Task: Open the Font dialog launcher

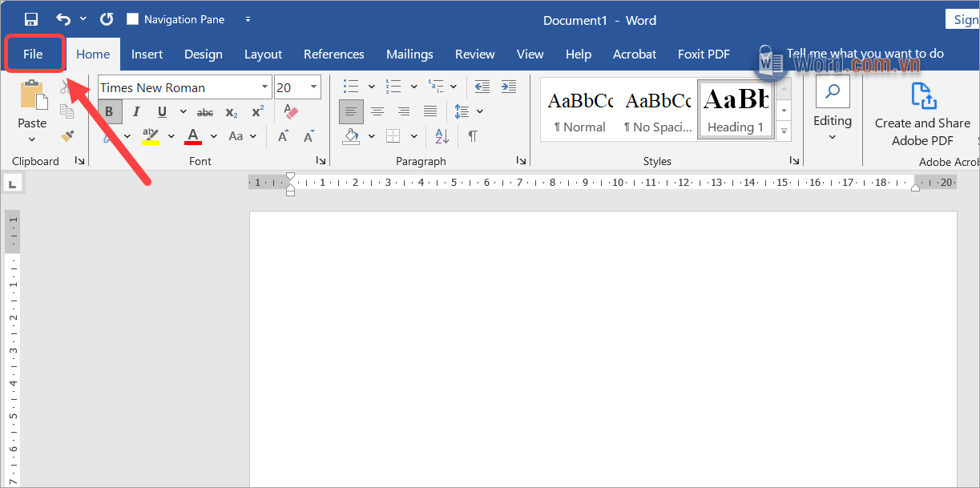Action: coord(320,161)
